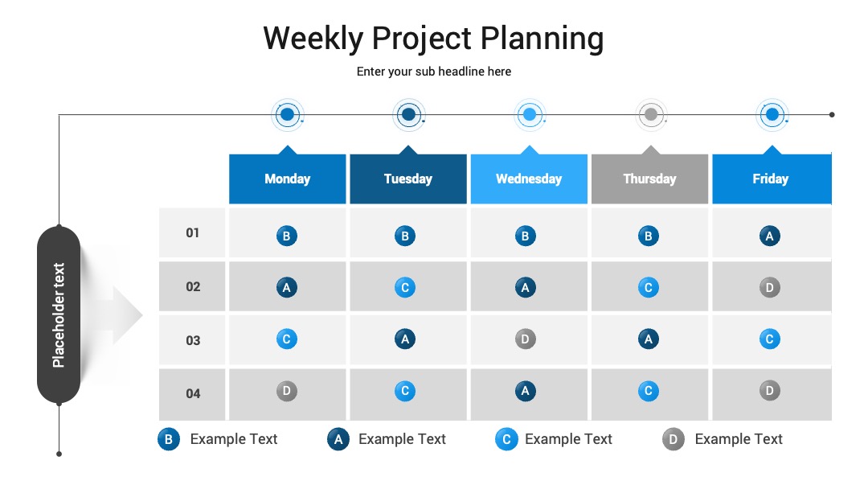Select the sub headline text line

[433, 72]
